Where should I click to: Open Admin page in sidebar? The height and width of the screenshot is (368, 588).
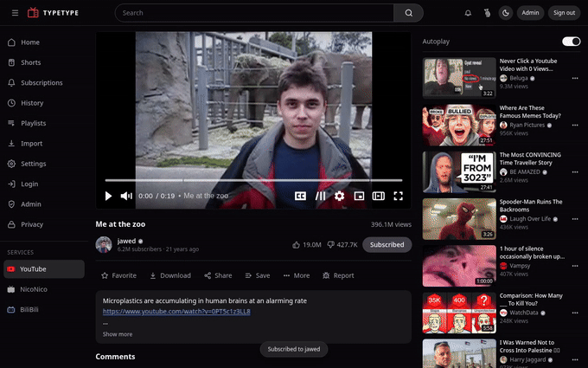point(44,204)
